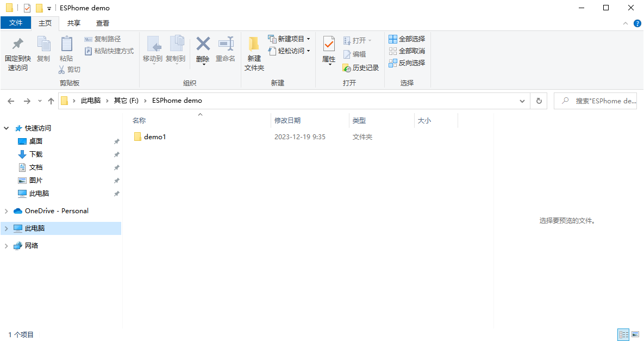The image size is (644, 341).
Task: Open the File (文件) tab
Action: pos(16,23)
